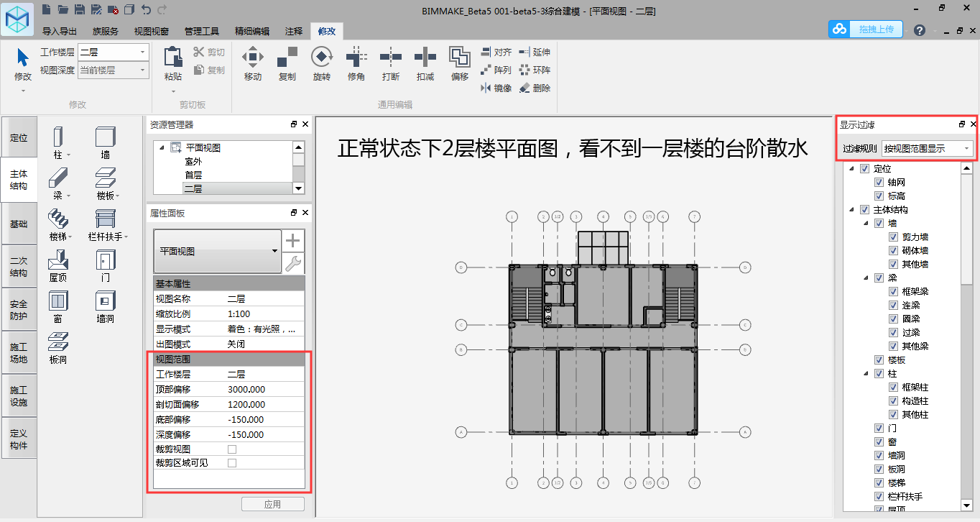Select the 打断 (break) tool

[x=391, y=64]
